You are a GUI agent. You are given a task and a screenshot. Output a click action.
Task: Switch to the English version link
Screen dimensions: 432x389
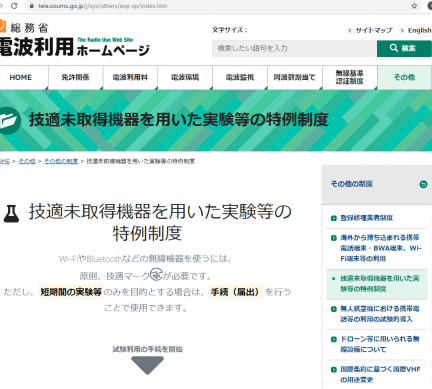click(x=419, y=30)
